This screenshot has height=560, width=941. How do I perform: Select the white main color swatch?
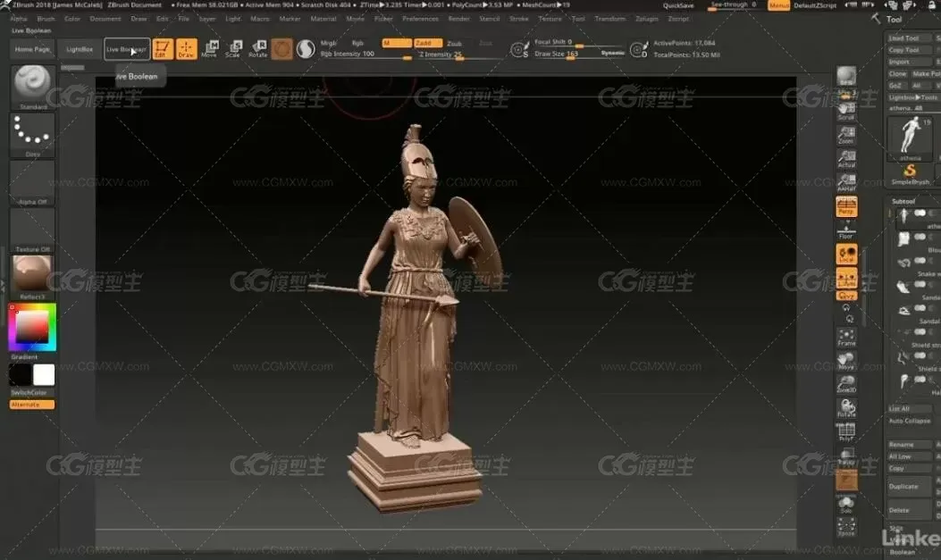[x=44, y=375]
